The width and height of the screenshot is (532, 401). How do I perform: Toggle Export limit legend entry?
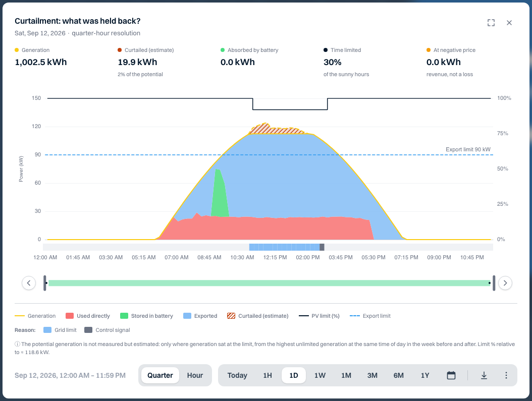pyautogui.click(x=370, y=316)
